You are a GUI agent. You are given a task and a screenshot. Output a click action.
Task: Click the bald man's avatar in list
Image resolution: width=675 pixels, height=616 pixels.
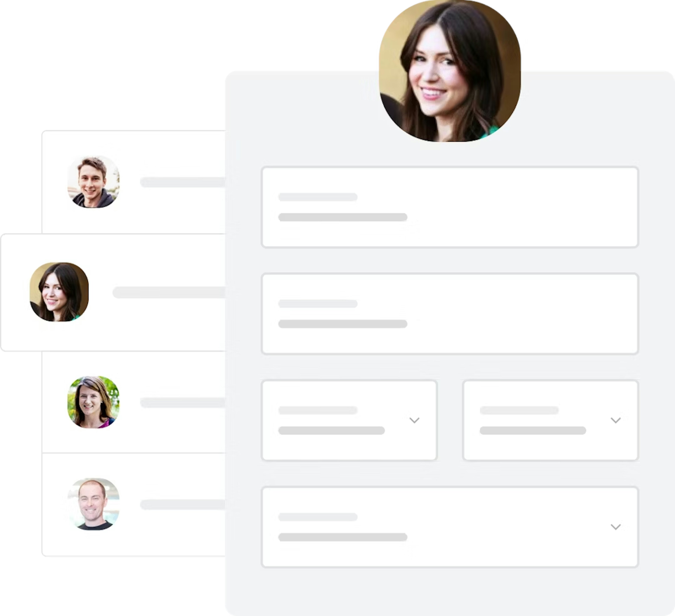93,504
